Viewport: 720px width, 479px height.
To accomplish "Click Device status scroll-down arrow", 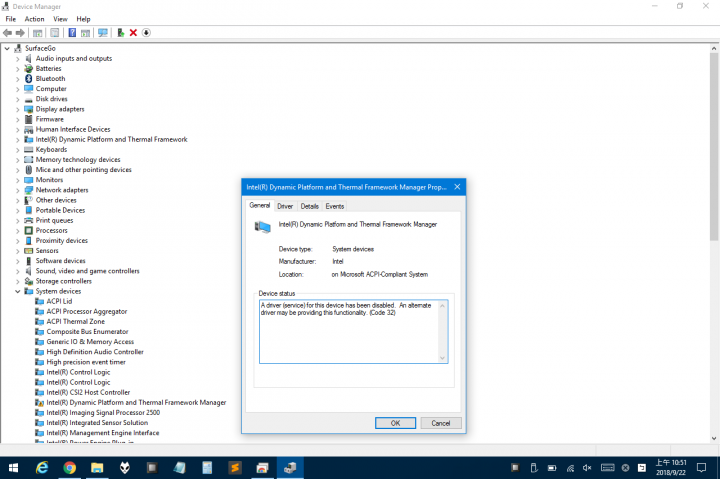I will 443,358.
